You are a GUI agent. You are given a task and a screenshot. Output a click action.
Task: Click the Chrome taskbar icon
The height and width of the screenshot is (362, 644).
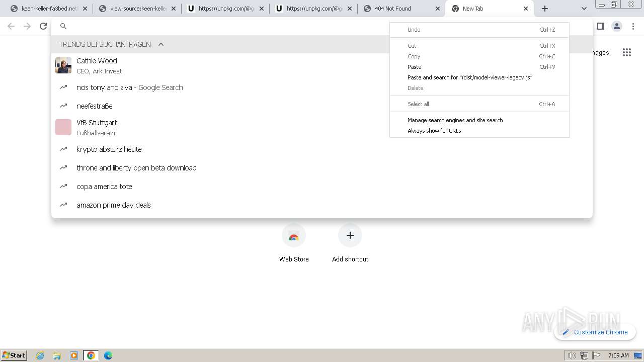coord(91,355)
